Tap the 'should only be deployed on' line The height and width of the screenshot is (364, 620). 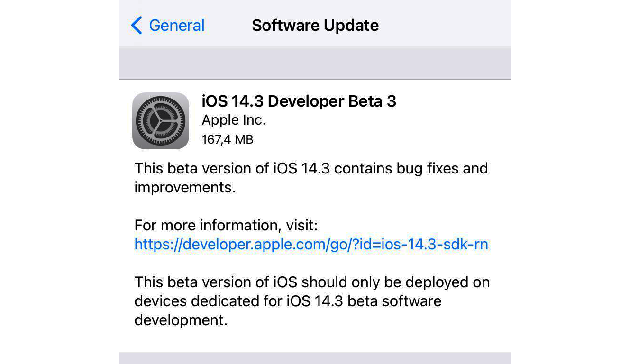click(x=396, y=282)
